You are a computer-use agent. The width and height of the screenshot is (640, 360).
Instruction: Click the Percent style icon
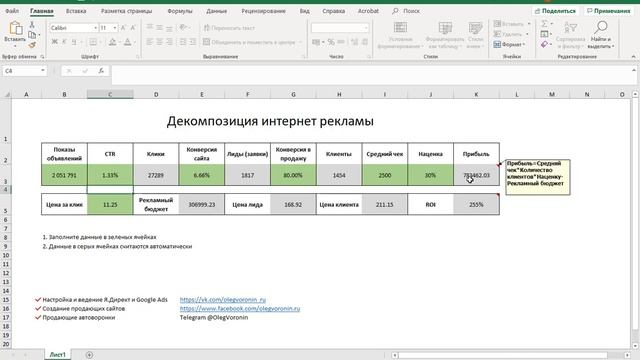tap(331, 42)
